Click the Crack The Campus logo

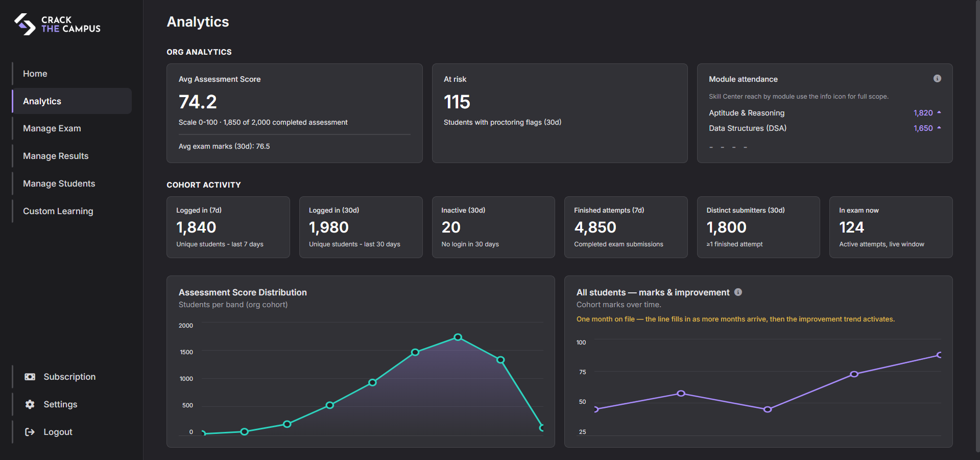[56, 24]
